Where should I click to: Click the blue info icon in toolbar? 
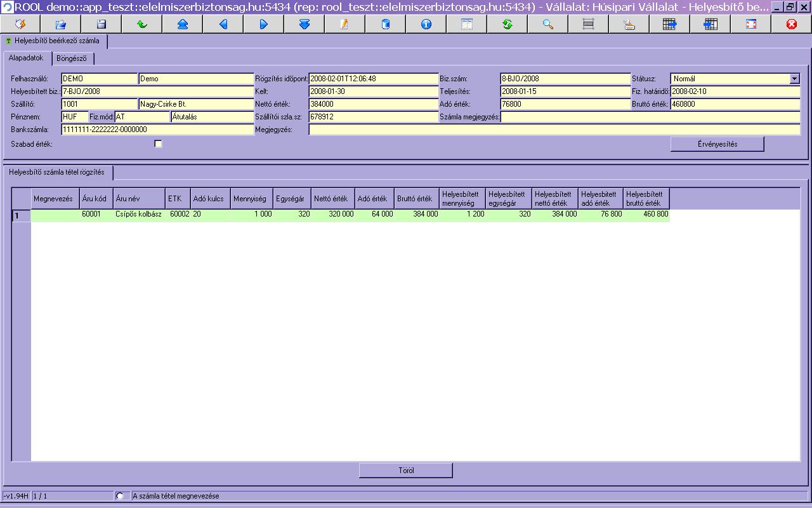[426, 24]
